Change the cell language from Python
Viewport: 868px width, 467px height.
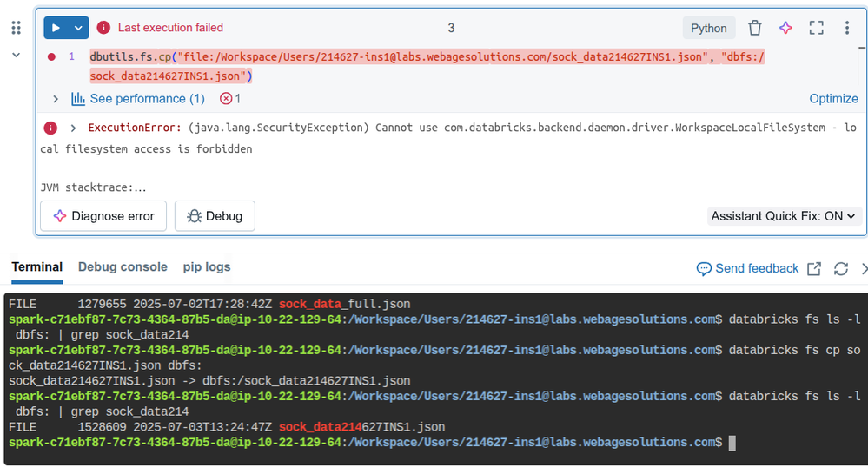(708, 28)
